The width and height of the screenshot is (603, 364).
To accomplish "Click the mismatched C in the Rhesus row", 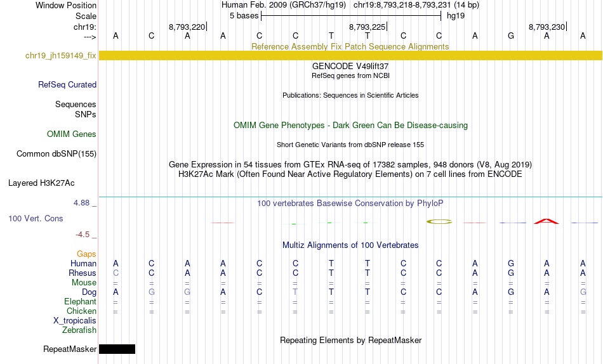I will pyautogui.click(x=116, y=273).
